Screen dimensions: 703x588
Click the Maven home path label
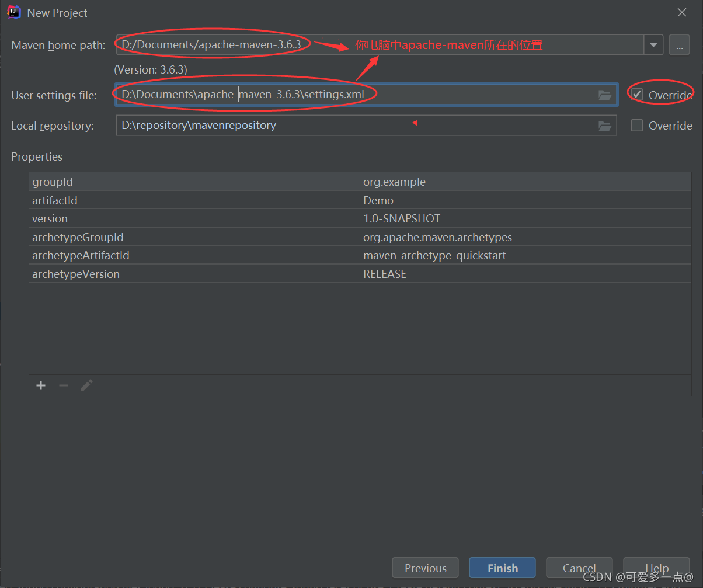(58, 45)
